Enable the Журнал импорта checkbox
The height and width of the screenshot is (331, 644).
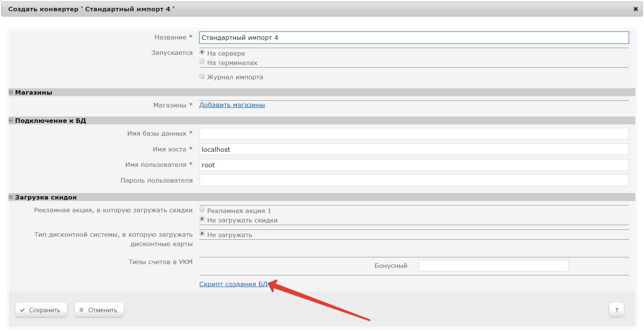202,76
